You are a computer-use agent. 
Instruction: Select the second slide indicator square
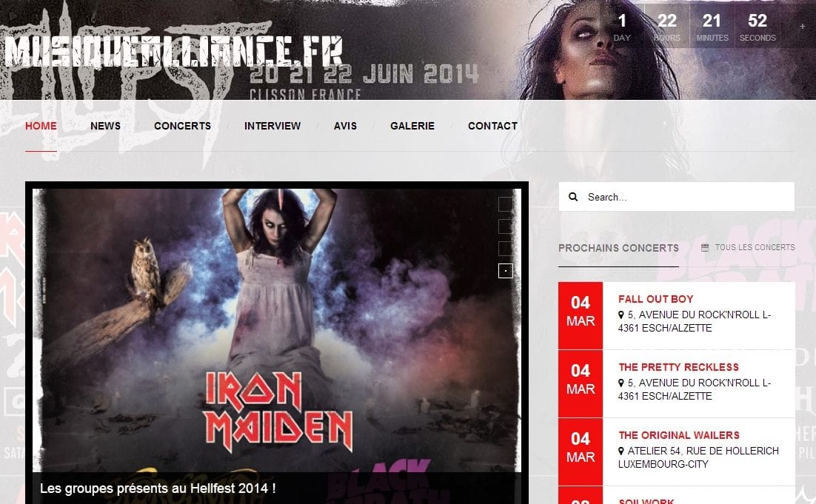click(505, 226)
